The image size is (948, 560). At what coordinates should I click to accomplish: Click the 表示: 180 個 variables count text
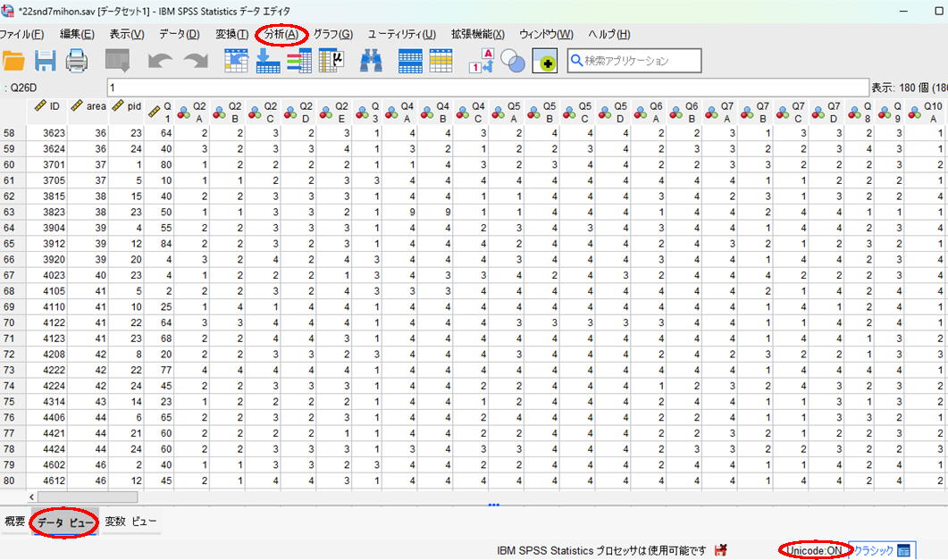point(910,88)
